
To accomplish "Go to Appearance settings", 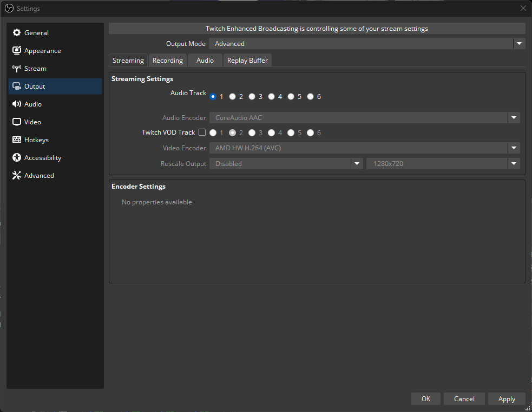I will [x=55, y=50].
